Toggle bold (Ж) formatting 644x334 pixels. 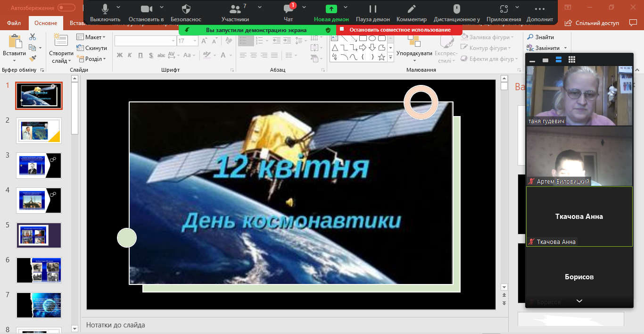click(120, 55)
